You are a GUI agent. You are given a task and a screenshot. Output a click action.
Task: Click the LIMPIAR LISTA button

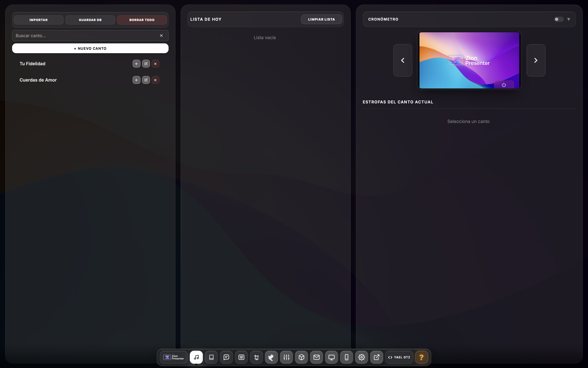pos(321,19)
